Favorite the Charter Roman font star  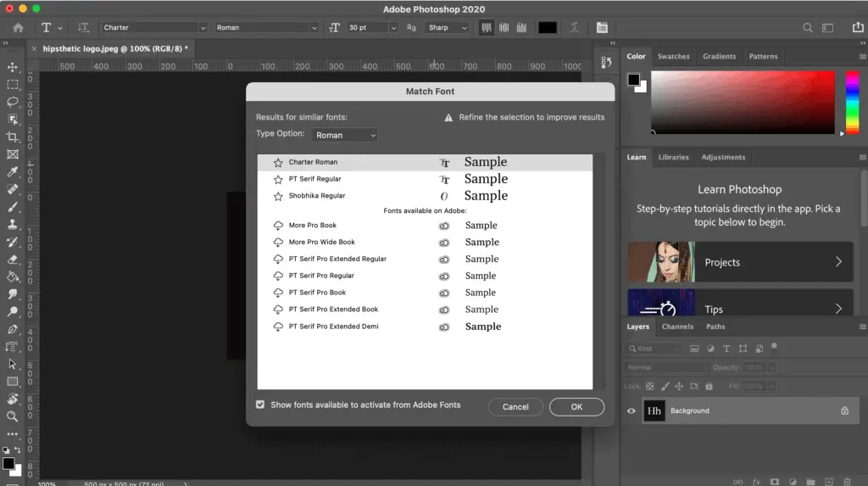pyautogui.click(x=278, y=162)
